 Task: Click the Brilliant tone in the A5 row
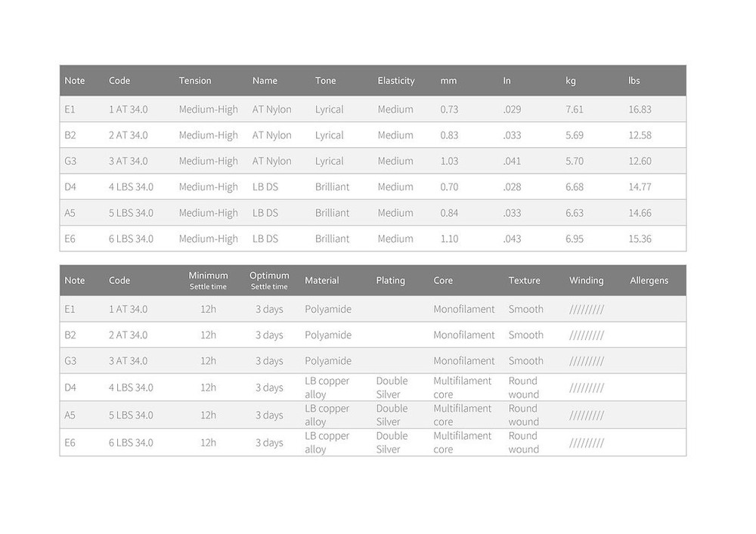coord(332,213)
